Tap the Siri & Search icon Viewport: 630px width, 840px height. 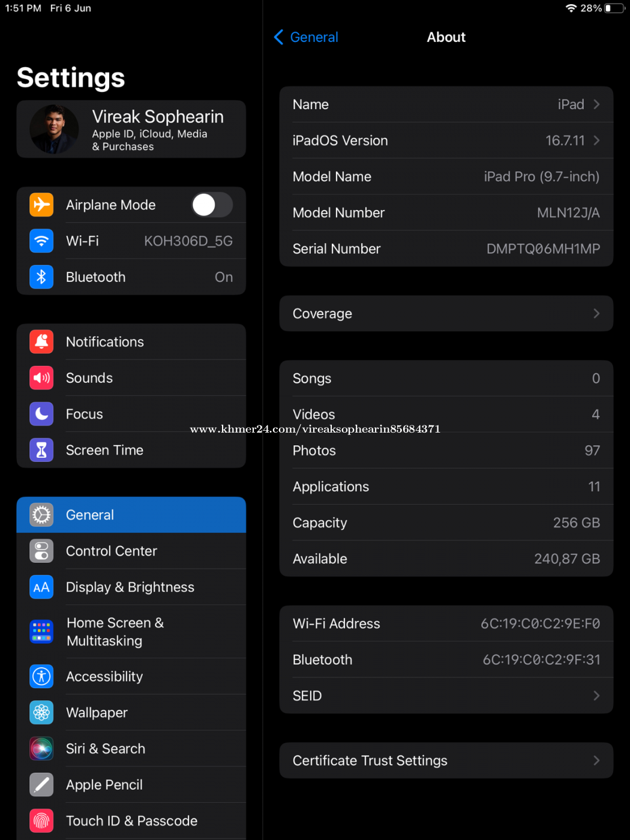[41, 748]
